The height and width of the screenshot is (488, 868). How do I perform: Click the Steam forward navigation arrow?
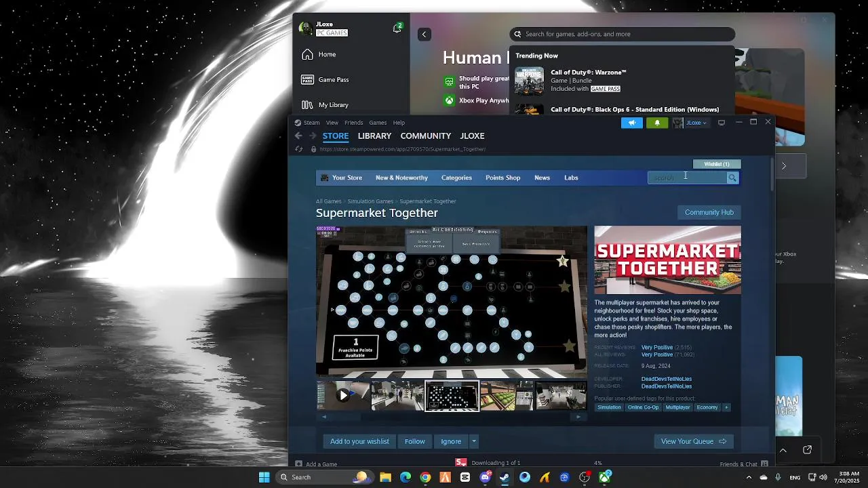(312, 136)
